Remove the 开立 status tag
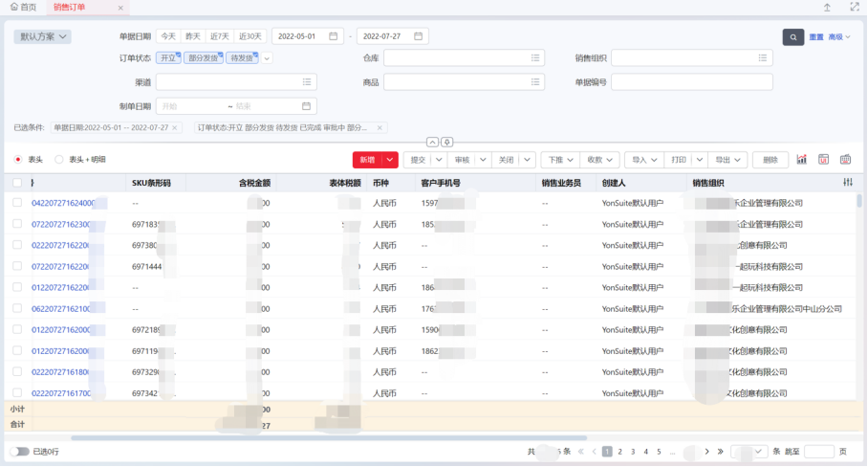This screenshot has width=868, height=467. click(178, 55)
